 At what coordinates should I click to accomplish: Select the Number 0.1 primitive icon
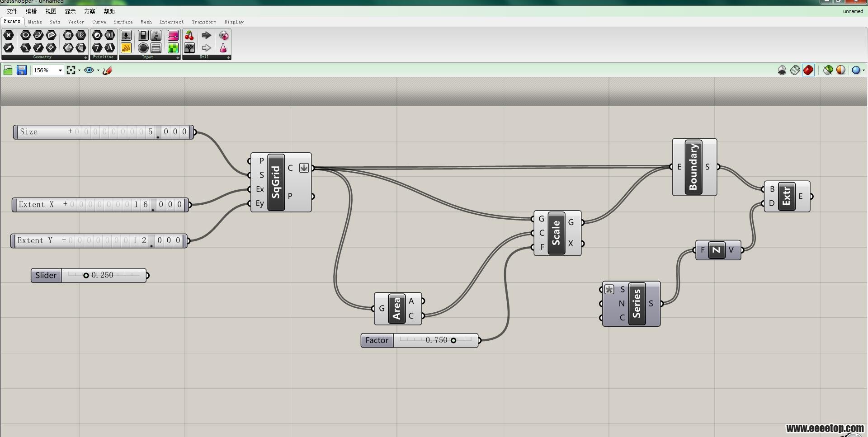pyautogui.click(x=110, y=35)
